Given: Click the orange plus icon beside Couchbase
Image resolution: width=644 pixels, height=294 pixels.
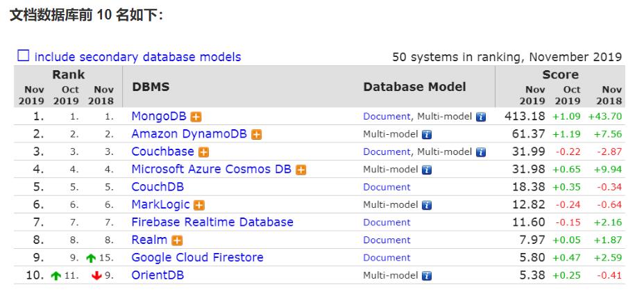Looking at the screenshot, I should point(203,152).
